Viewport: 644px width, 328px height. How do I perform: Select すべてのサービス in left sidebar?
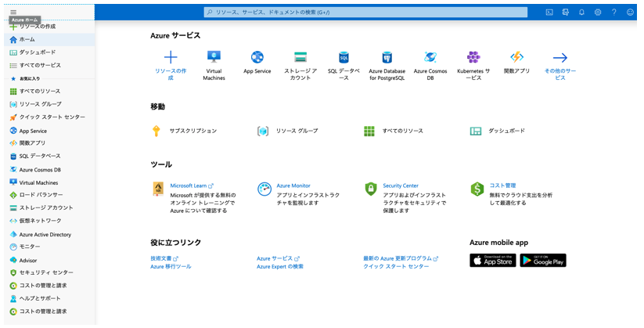click(x=50, y=65)
